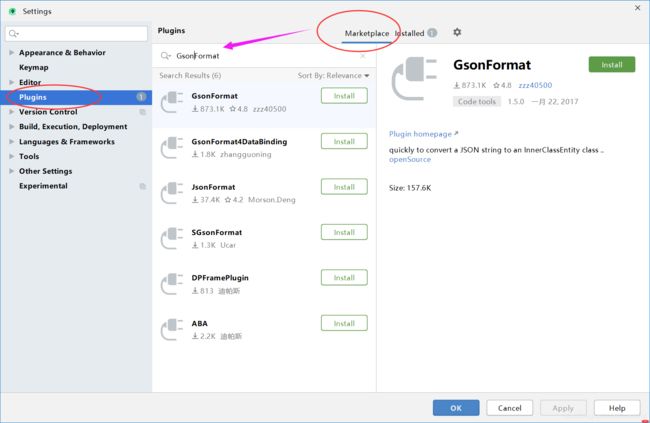Install GsonFormat4DataBinding plugin
The width and height of the screenshot is (650, 423).
344,141
